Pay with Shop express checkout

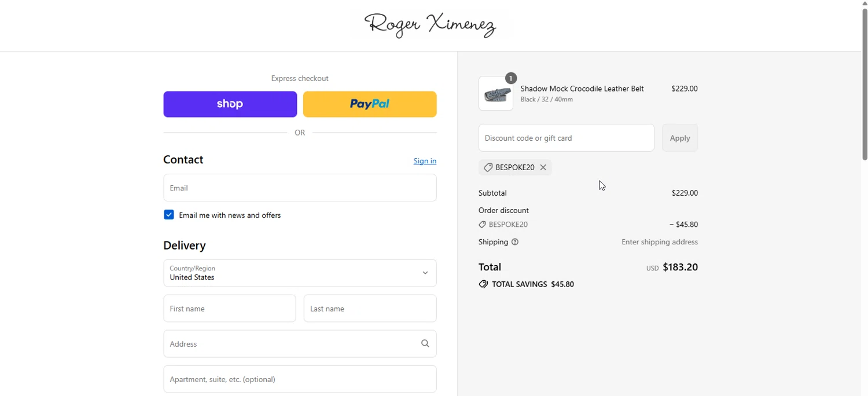click(230, 104)
